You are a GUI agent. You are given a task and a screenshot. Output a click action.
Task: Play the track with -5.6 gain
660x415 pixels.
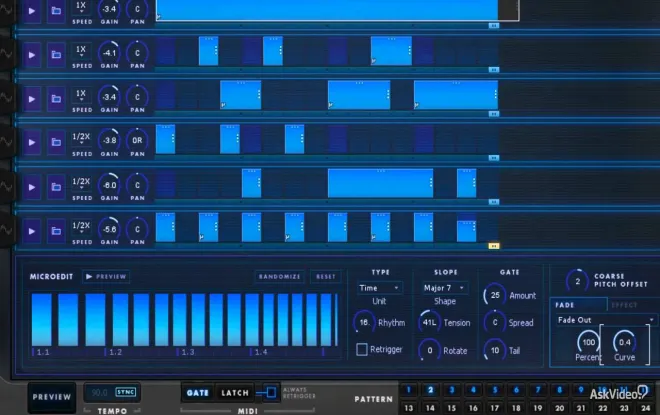click(32, 231)
